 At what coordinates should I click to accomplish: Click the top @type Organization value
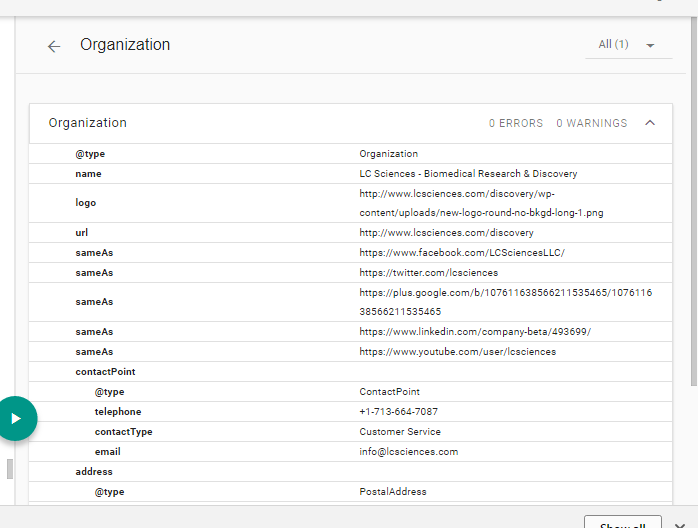pos(388,154)
